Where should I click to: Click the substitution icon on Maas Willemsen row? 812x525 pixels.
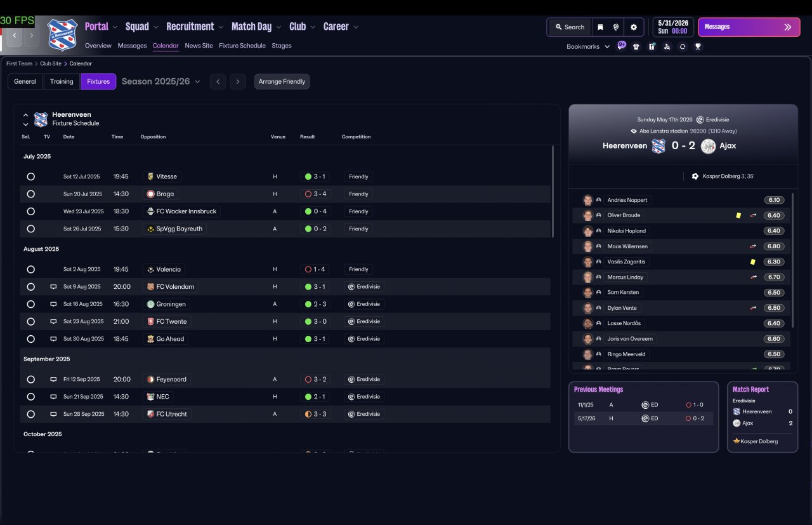(753, 246)
